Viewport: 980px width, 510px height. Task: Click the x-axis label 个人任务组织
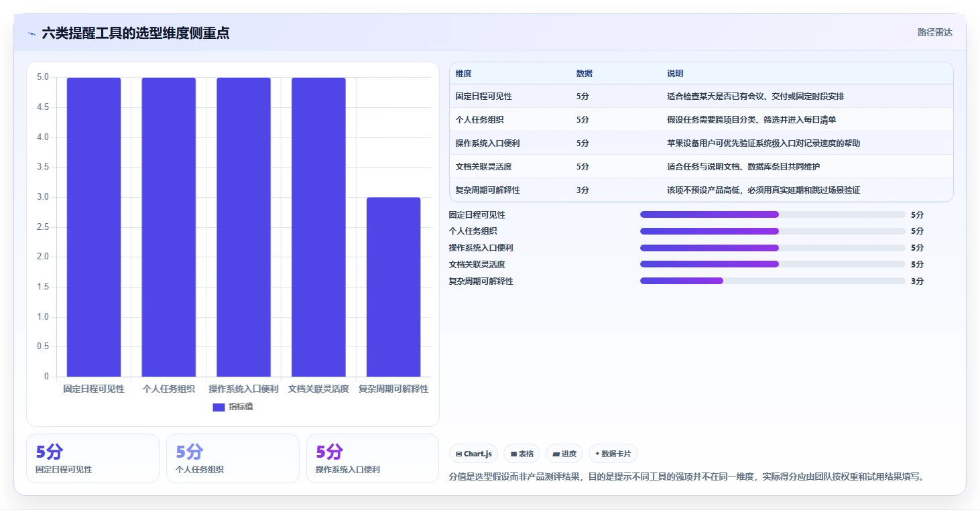click(169, 389)
